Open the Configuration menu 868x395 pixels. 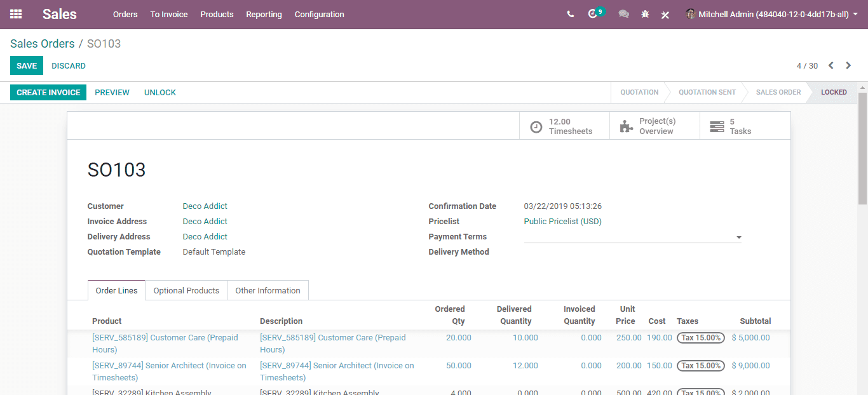point(320,14)
